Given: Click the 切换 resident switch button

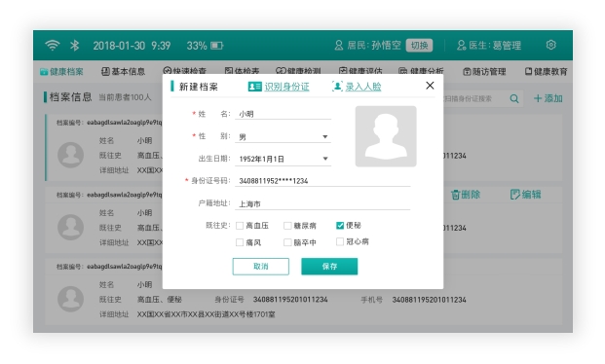Looking at the screenshot, I should (419, 46).
